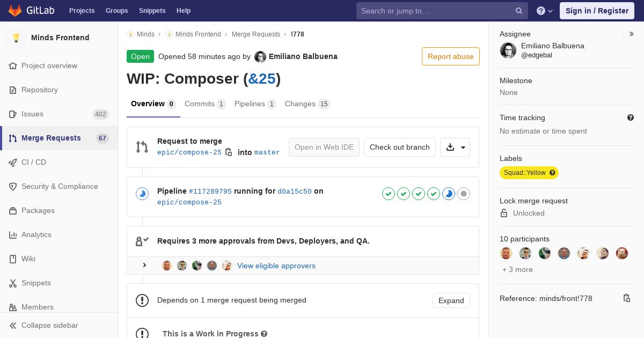The height and width of the screenshot is (338, 644).
Task: Click Squad::Yellow label
Action: pos(529,173)
